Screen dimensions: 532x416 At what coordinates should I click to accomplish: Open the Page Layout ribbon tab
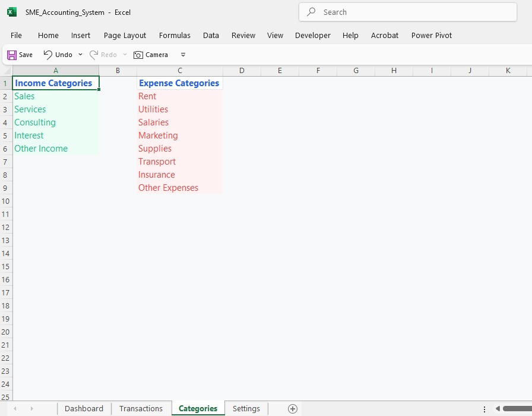click(x=125, y=35)
